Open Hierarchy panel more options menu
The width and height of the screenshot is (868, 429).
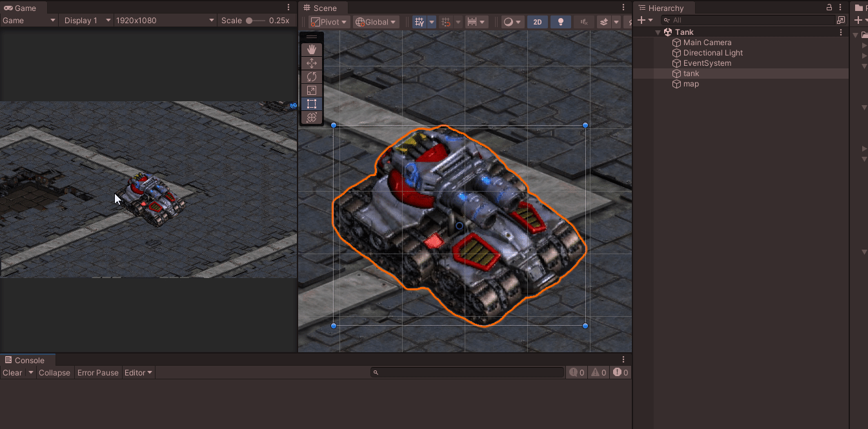coord(840,8)
